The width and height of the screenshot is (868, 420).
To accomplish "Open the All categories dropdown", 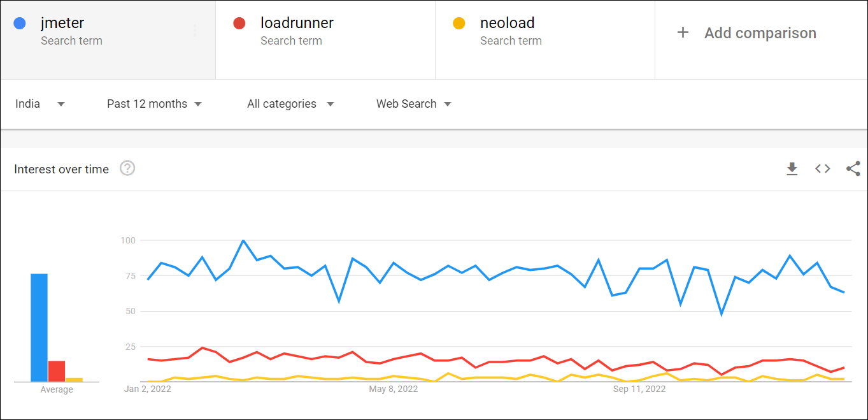I will click(290, 104).
